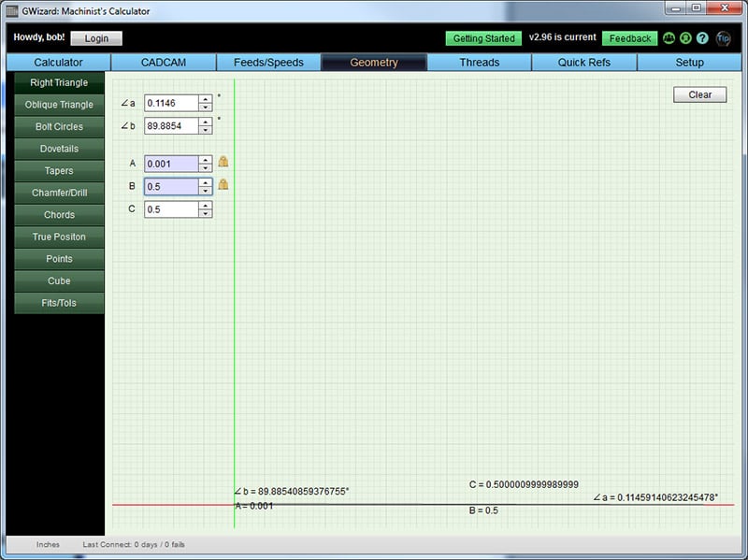Click the green community users icon
Image resolution: width=748 pixels, height=560 pixels.
tap(669, 38)
